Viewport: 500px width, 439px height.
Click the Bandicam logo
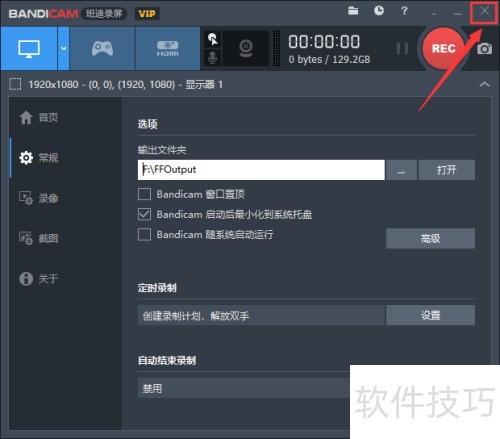tap(43, 14)
